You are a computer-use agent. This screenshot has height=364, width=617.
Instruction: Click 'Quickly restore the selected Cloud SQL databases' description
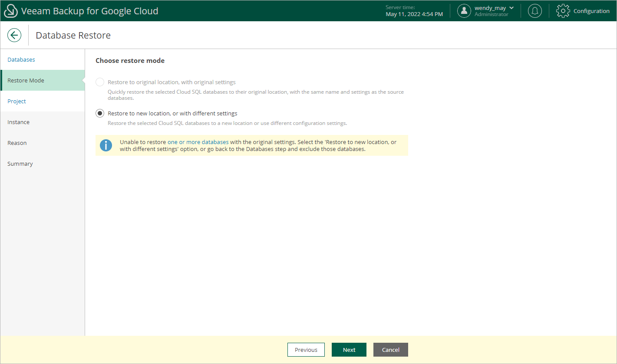pos(256,95)
